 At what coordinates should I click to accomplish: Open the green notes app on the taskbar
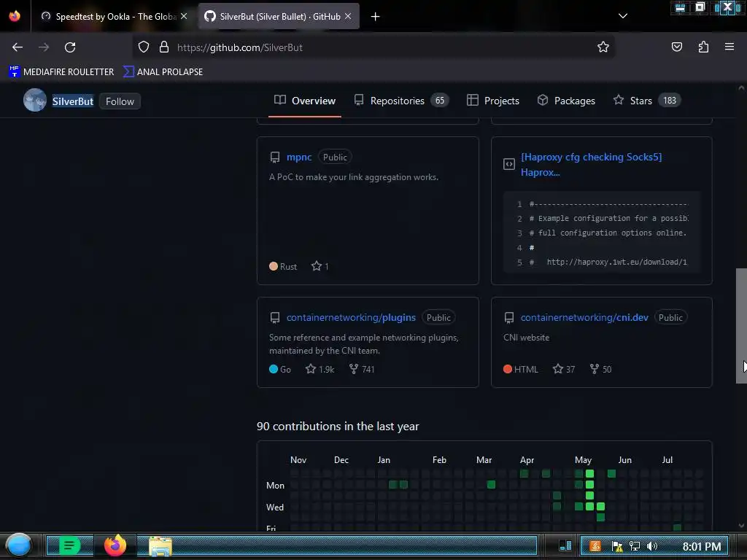(69, 545)
